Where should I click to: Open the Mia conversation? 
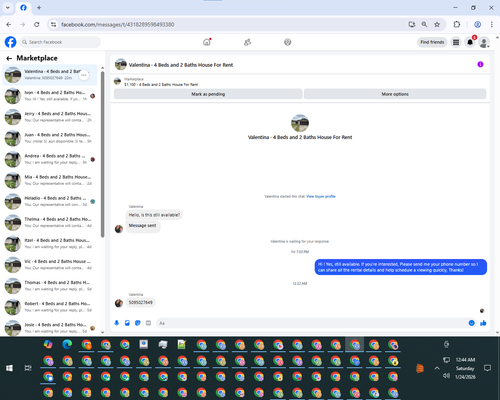tap(50, 180)
